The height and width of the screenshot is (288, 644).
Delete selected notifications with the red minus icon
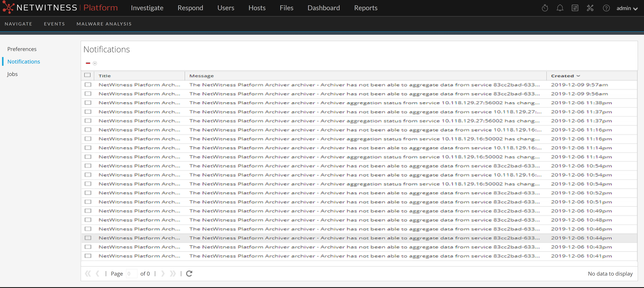click(x=88, y=63)
